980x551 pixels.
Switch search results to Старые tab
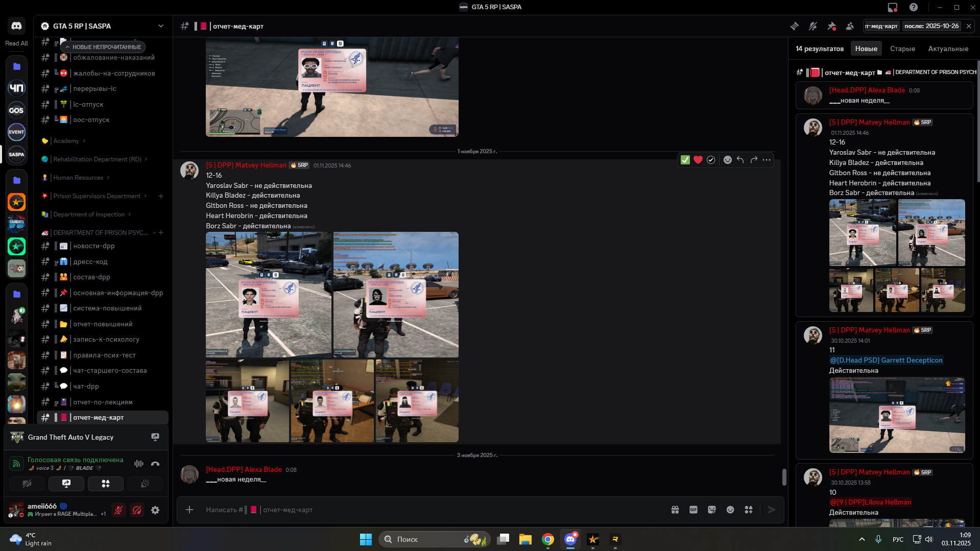[902, 49]
